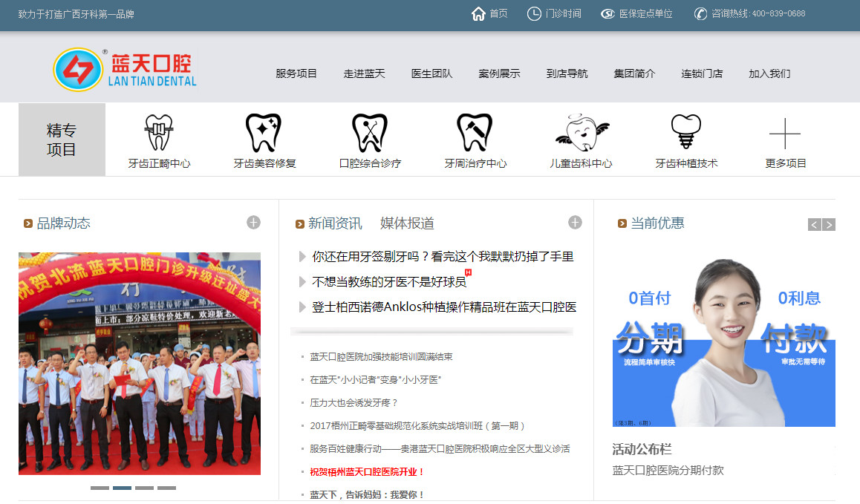The width and height of the screenshot is (860, 504).
Task: Click the 门诊时间 link
Action: click(x=563, y=13)
